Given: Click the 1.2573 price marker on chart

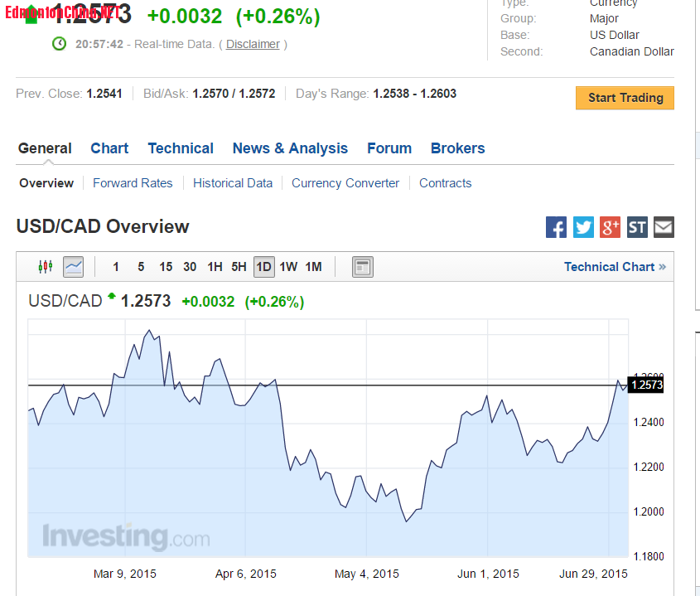Looking at the screenshot, I should coord(645,385).
